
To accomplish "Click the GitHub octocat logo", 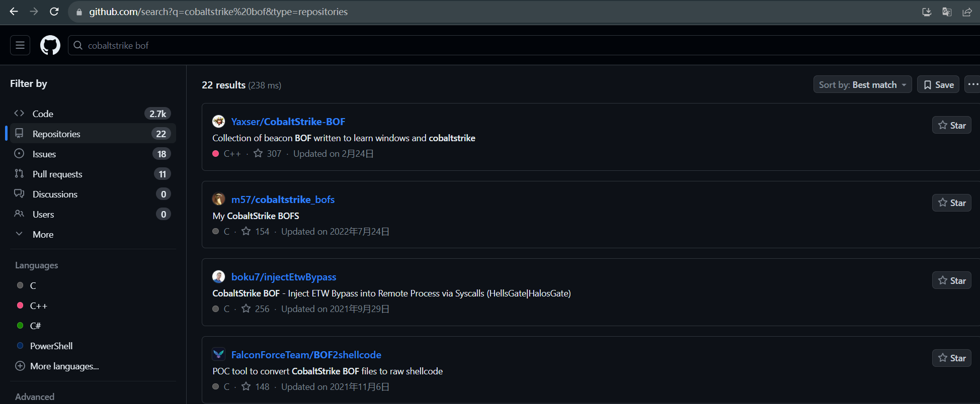I will point(50,45).
